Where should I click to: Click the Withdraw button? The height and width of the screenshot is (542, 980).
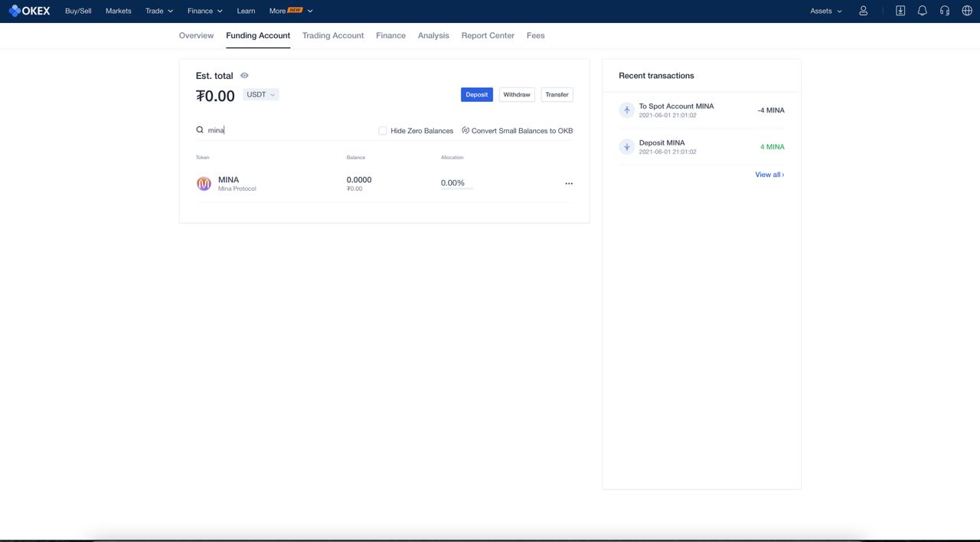[517, 95]
